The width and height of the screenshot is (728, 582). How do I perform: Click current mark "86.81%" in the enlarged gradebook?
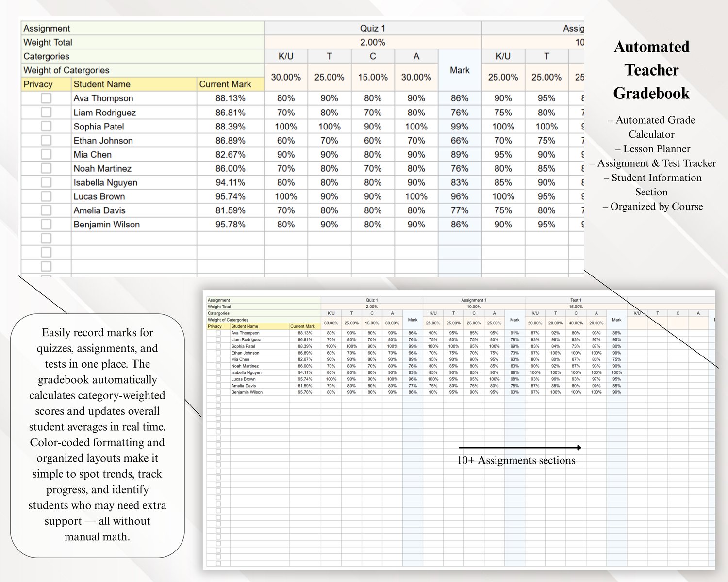coord(231,113)
